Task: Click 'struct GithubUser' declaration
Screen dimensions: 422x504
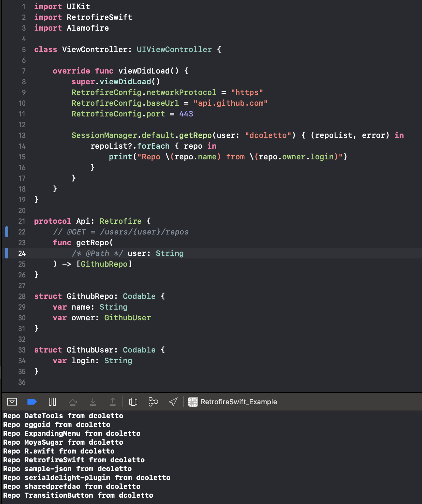Action: 74,350
